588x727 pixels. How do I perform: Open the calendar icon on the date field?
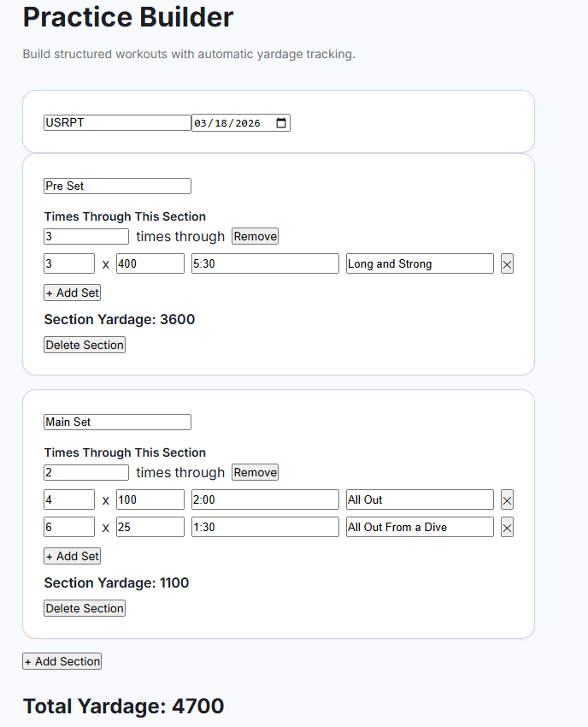[x=281, y=122]
